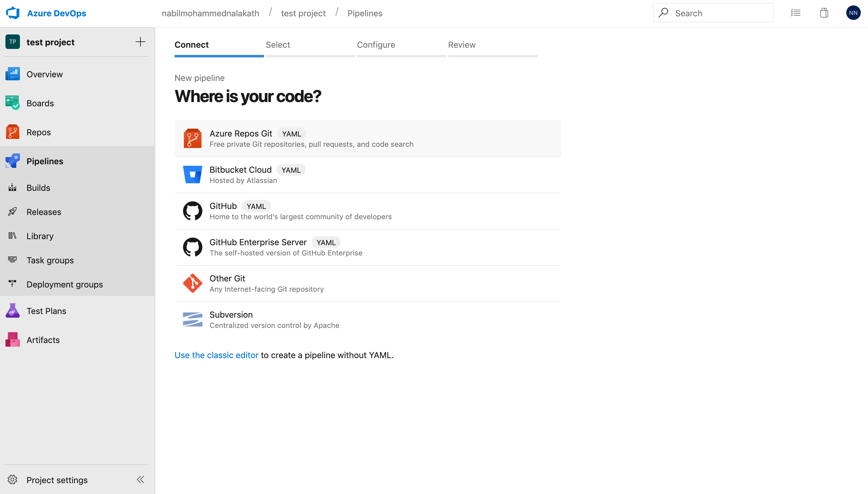Open Task groups under Pipelines

point(77,260)
